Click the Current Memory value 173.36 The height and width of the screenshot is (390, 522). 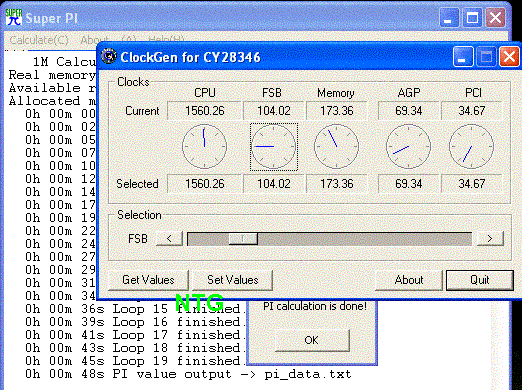(337, 111)
